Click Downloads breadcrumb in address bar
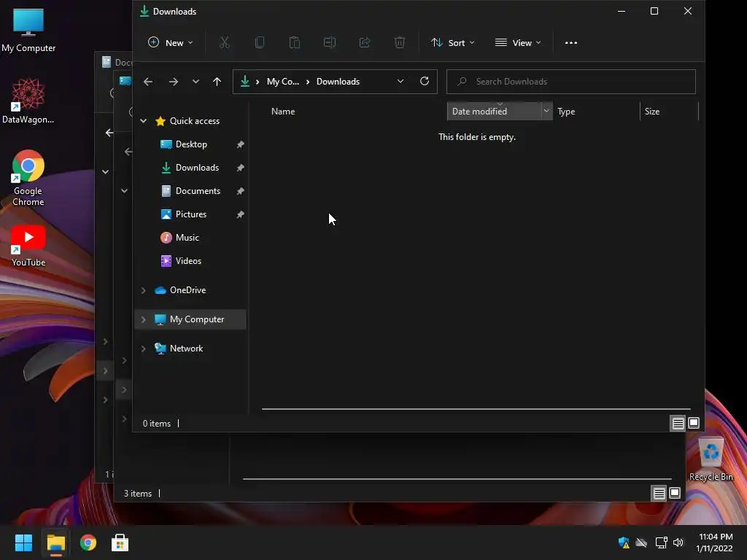Image resolution: width=747 pixels, height=560 pixels. pos(338,82)
